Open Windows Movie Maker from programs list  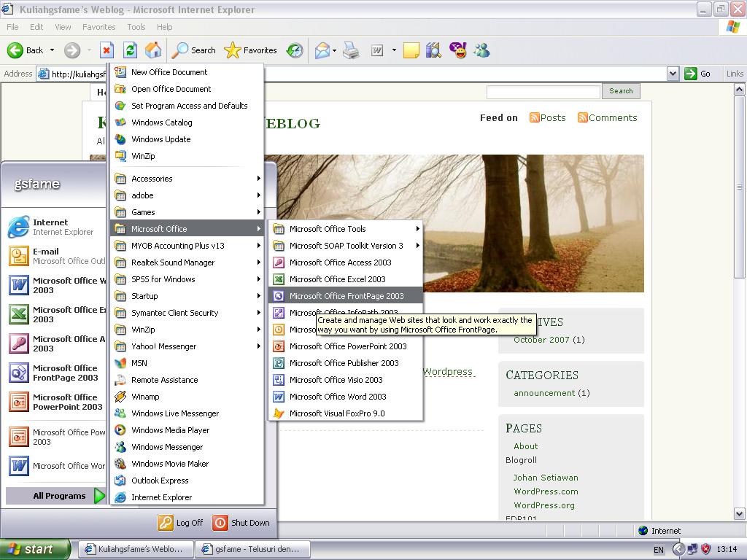pos(187,463)
